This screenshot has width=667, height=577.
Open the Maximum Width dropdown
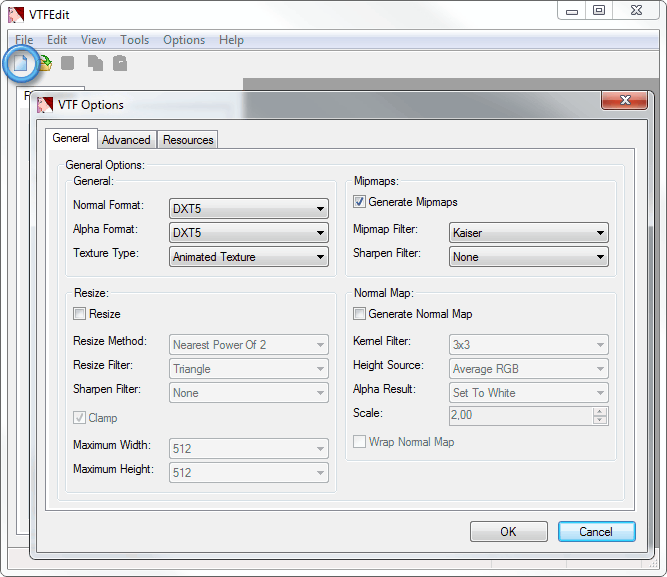[x=249, y=448]
